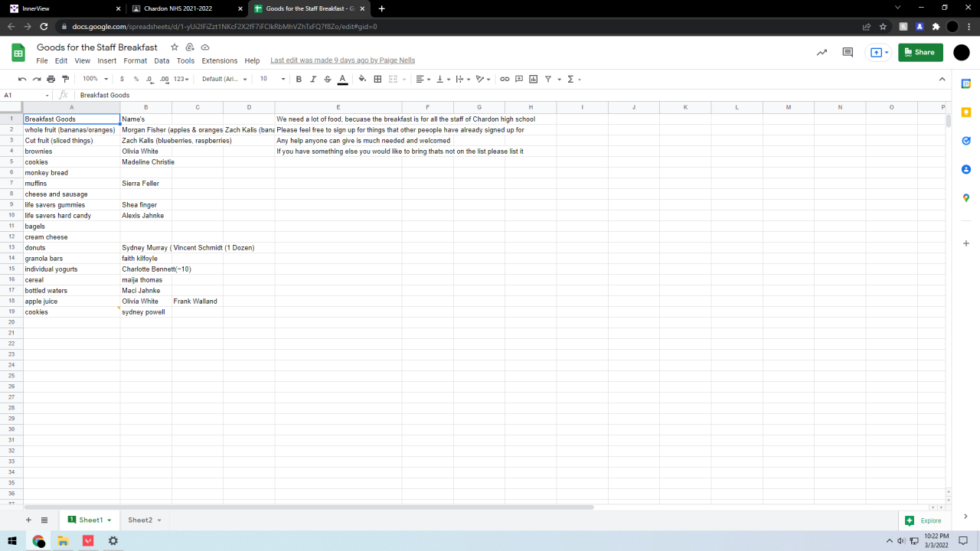Open Google Tasks side panel
The width and height of the screenshot is (980, 551).
click(966, 141)
